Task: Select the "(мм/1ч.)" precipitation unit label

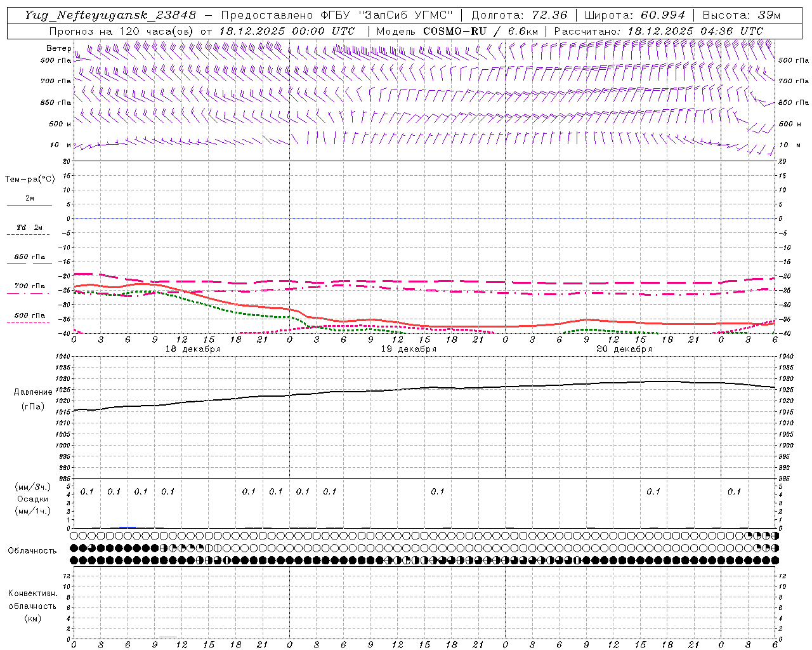Action: 33,511
